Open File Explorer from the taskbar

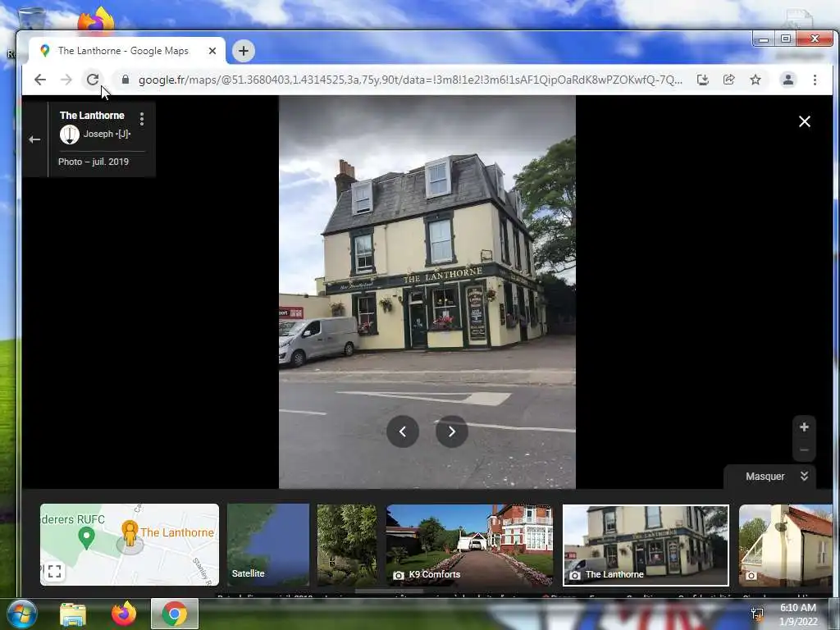(x=73, y=614)
